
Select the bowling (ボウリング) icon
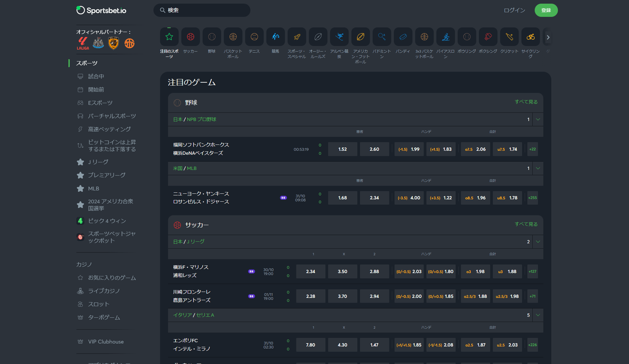coord(467,37)
